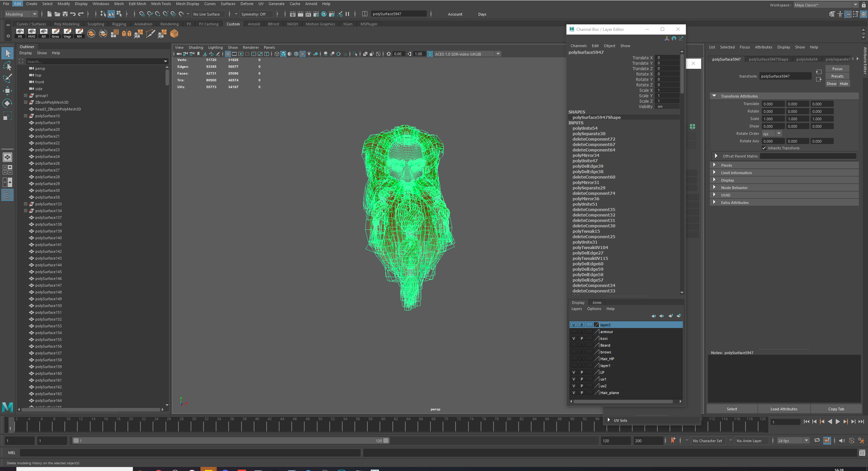Click the multi-cut knife shelf icon
This screenshot has height=471, width=868.
coord(150,33)
